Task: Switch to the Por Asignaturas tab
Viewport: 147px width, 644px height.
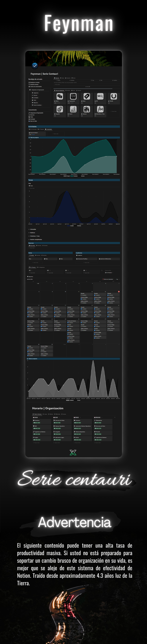Action: 41,267
